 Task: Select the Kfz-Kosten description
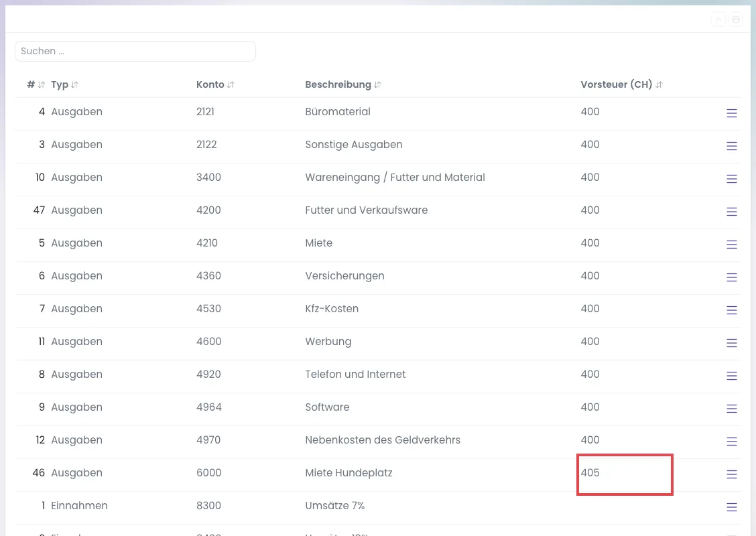(332, 308)
